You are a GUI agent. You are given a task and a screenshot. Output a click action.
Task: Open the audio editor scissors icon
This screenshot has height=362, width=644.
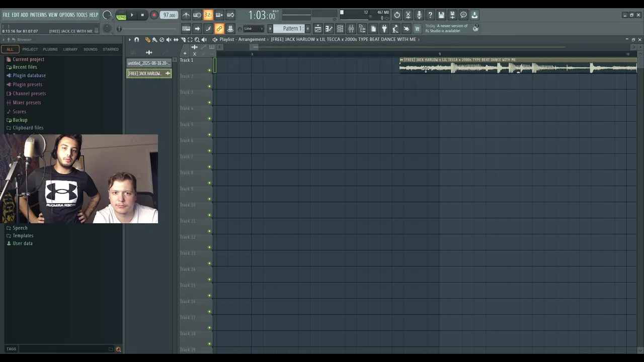tap(408, 15)
